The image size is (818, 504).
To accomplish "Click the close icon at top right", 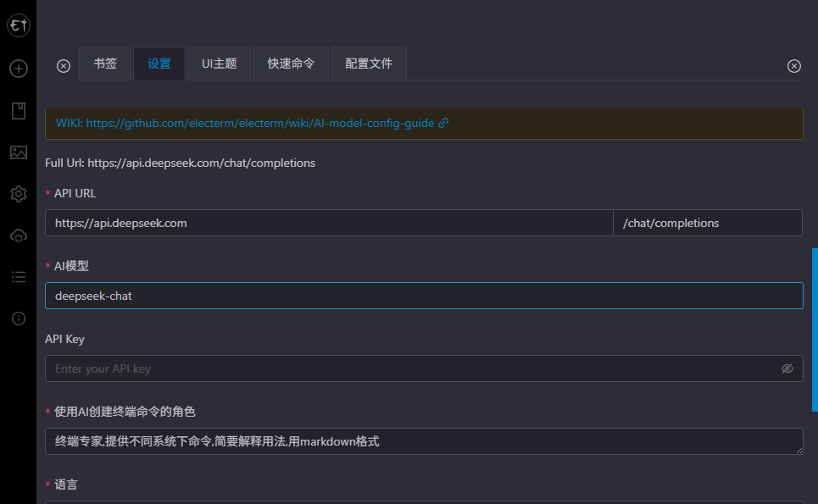I will [793, 65].
